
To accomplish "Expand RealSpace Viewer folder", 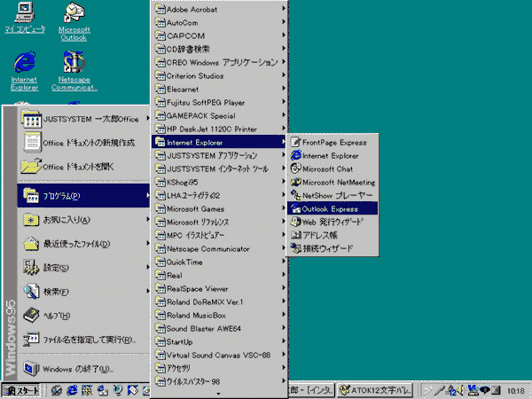I will (x=219, y=288).
